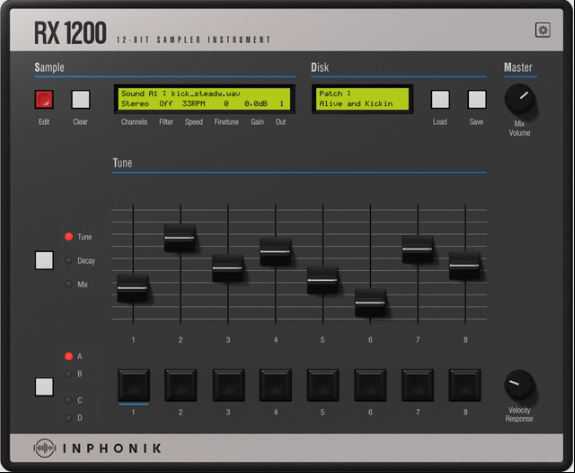
Task: Select bank C
Action: coord(73,400)
